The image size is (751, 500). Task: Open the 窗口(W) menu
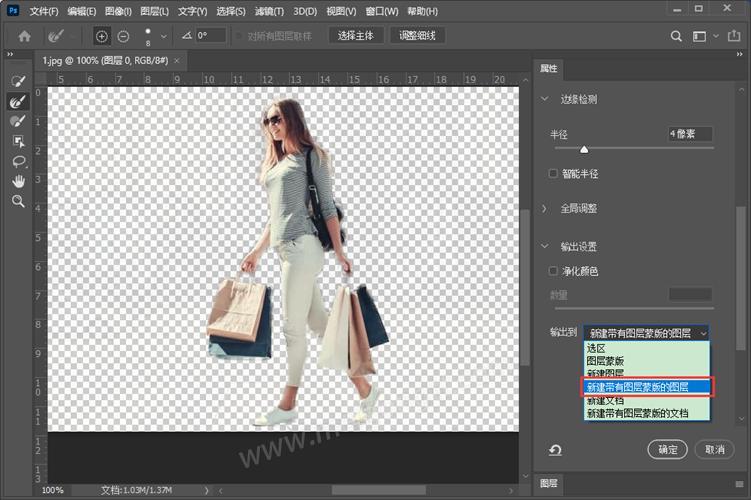pyautogui.click(x=382, y=11)
